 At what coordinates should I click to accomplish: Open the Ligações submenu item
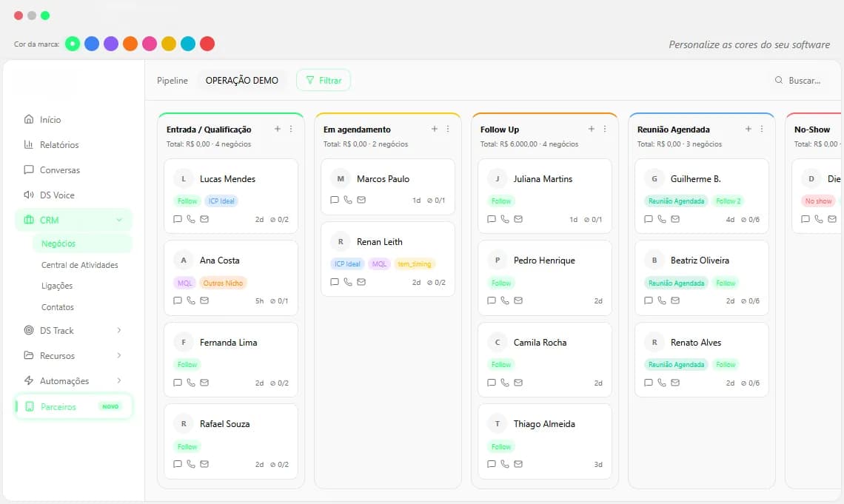(x=57, y=286)
